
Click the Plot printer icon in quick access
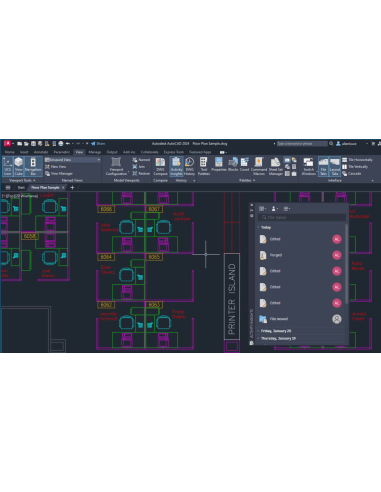(x=61, y=144)
